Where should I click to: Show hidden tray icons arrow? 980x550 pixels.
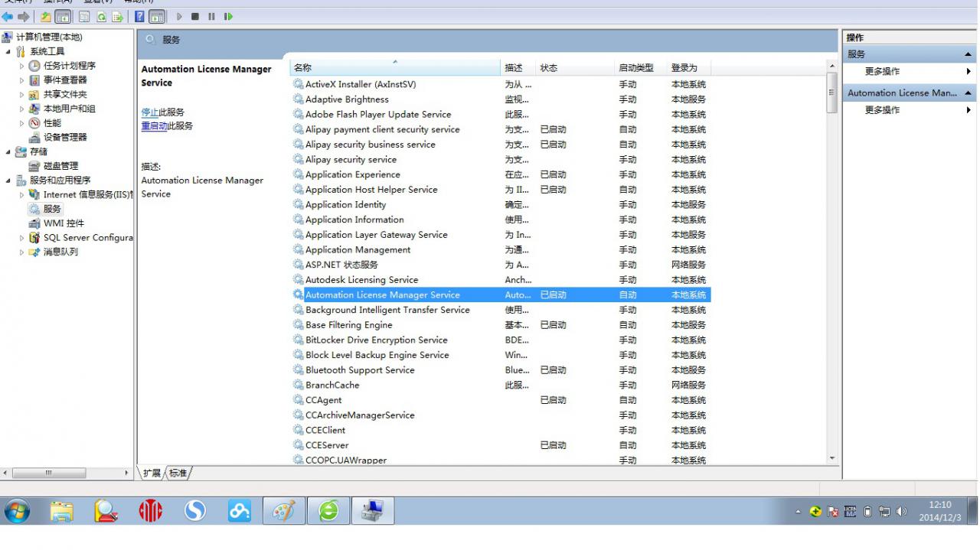click(x=798, y=512)
